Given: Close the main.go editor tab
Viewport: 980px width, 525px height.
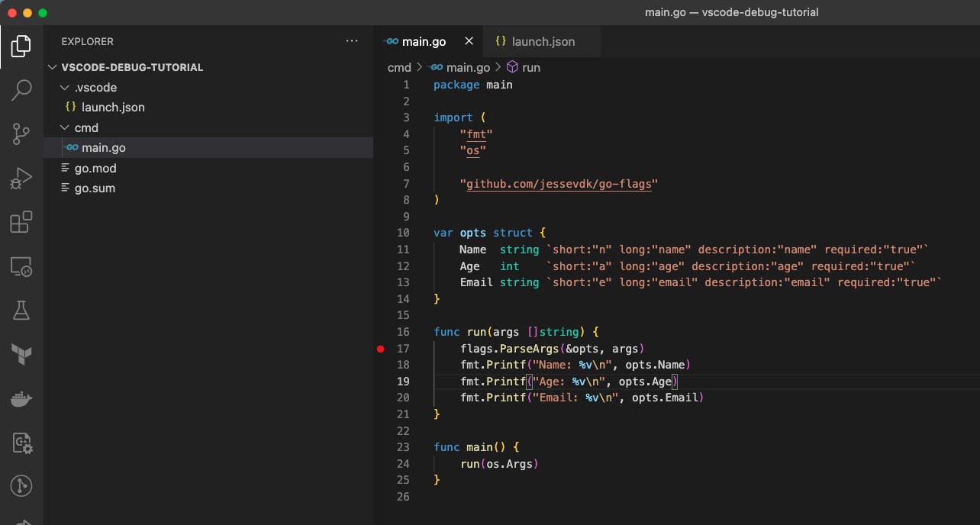Looking at the screenshot, I should tap(469, 41).
